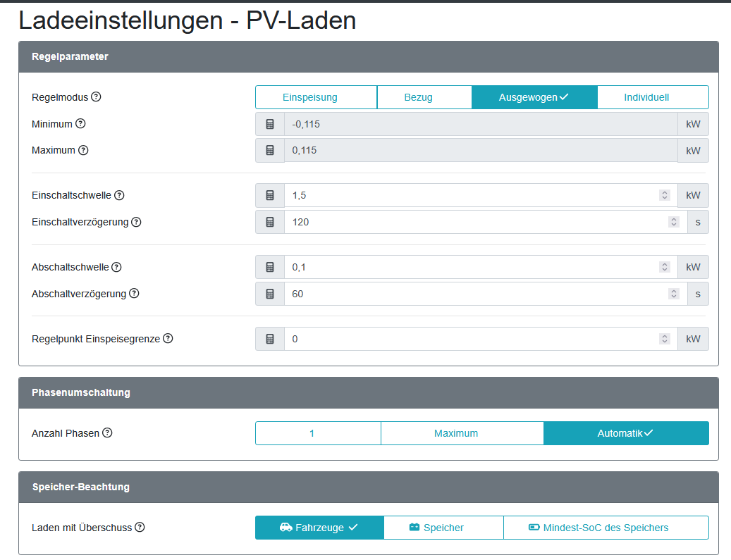Click Regelpunkt Einspeisegrenze spinner arrows
Image resolution: width=731 pixels, height=560 pixels.
[665, 339]
